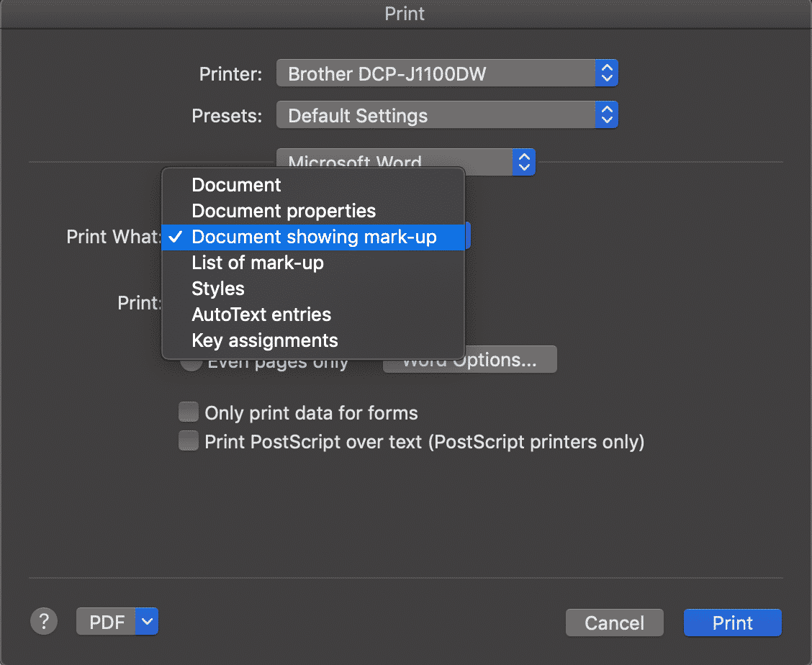812x665 pixels.
Task: Click the help question mark icon
Action: (x=44, y=620)
